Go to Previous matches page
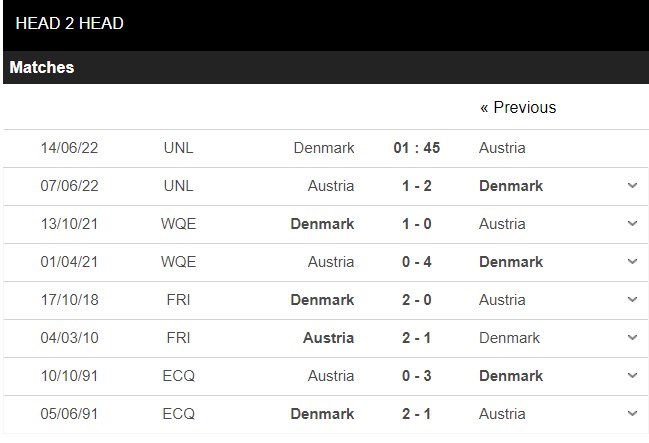The height and width of the screenshot is (443, 649). (518, 107)
